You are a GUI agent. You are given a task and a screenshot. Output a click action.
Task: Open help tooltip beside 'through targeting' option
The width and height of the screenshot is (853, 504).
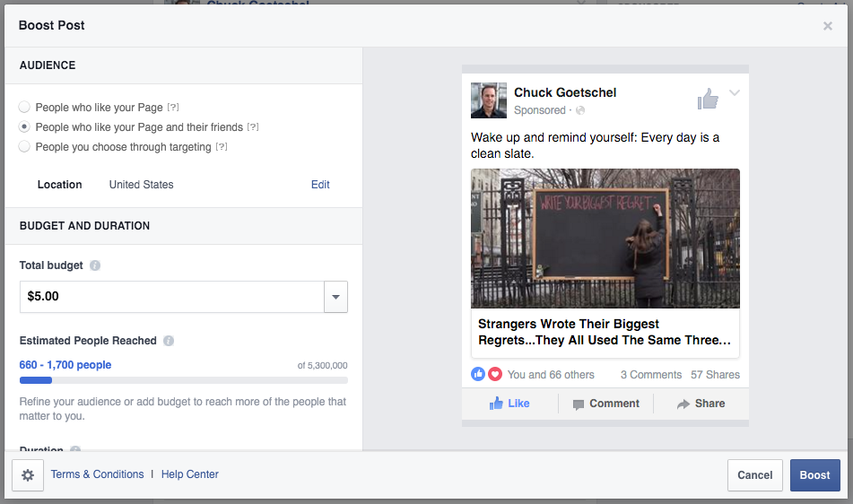pos(222,147)
